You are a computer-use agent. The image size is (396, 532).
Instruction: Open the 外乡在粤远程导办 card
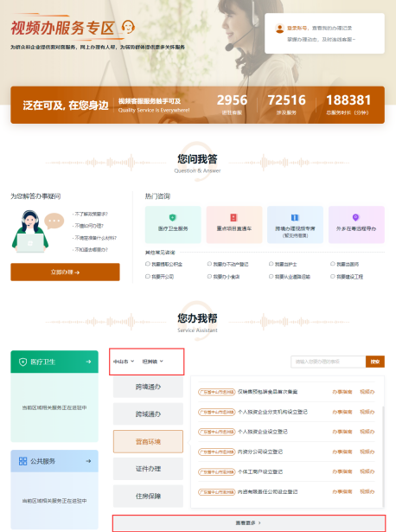(x=356, y=225)
